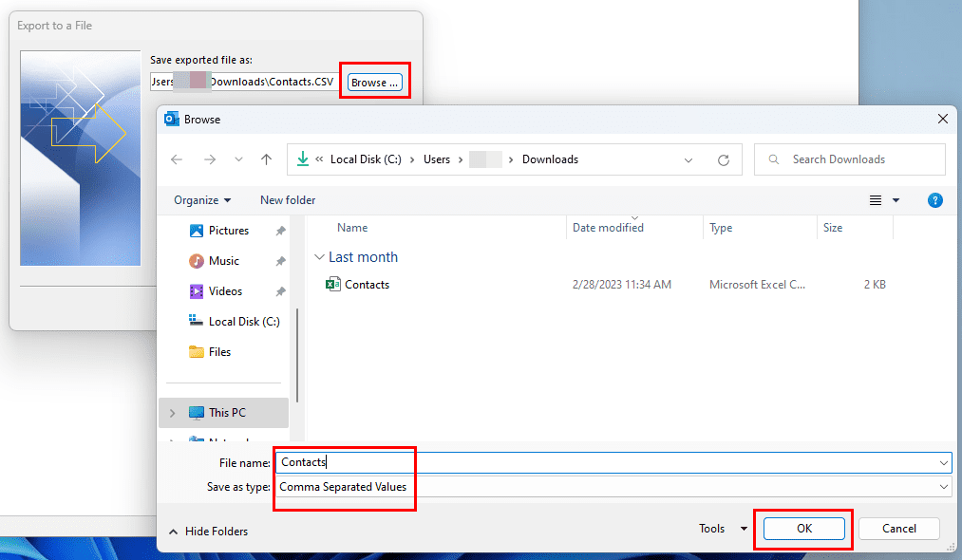Click the Forward navigation arrow

tap(210, 159)
